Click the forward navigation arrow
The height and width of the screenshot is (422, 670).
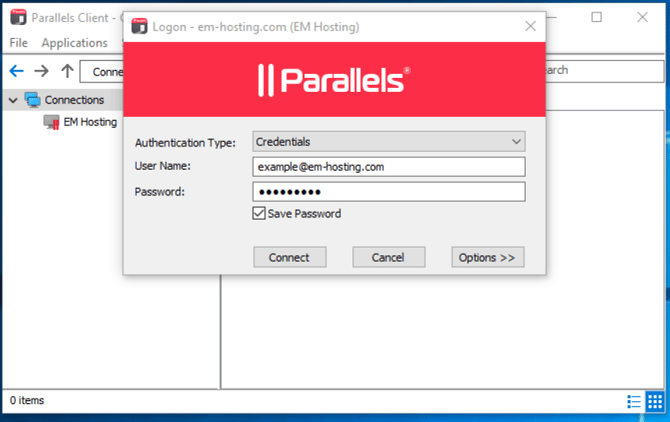(x=41, y=71)
